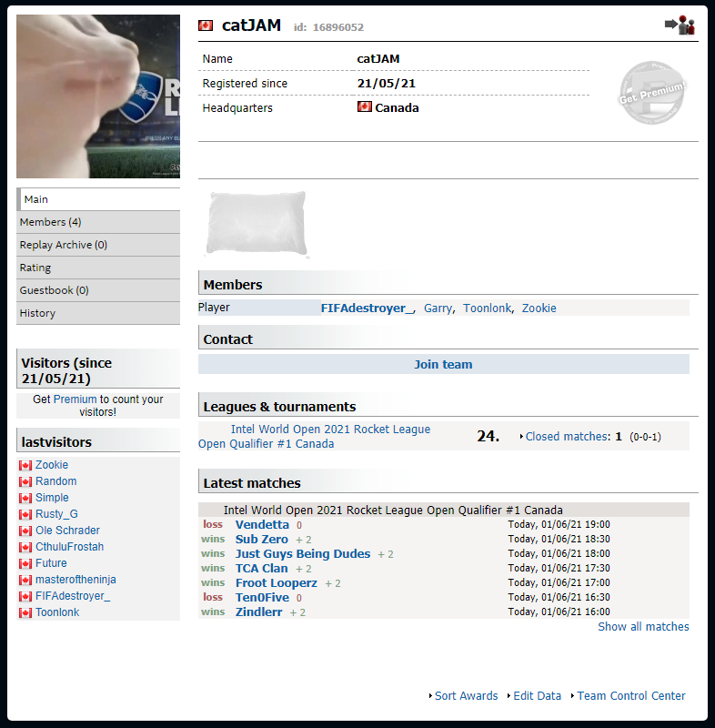Open the TCA Clan match
Image resolution: width=715 pixels, height=728 pixels.
point(262,568)
